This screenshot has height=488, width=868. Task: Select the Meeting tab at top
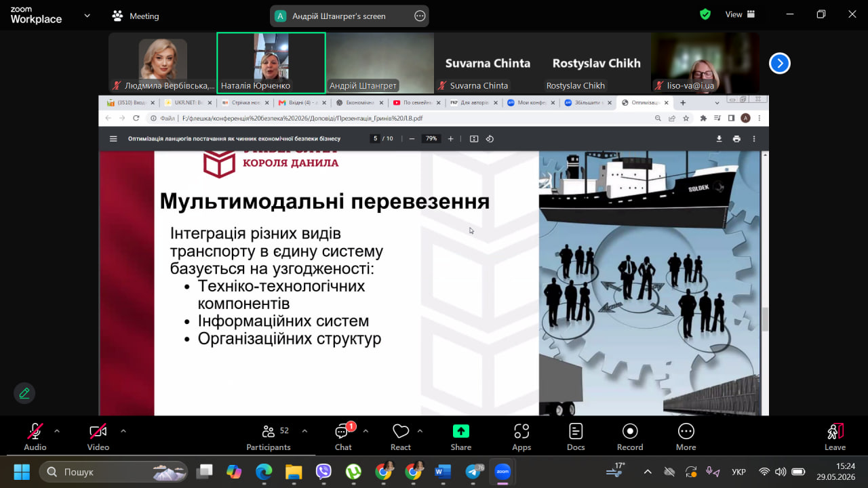click(x=136, y=16)
